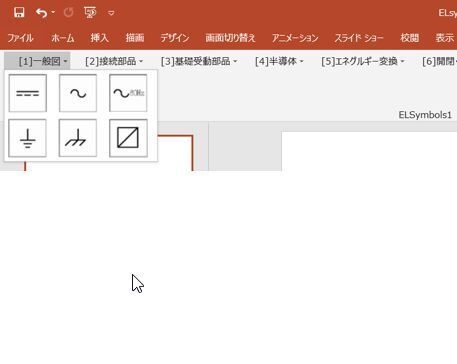Insert the chassis ground symbol
Image resolution: width=457 pixels, height=364 pixels.
(78, 138)
